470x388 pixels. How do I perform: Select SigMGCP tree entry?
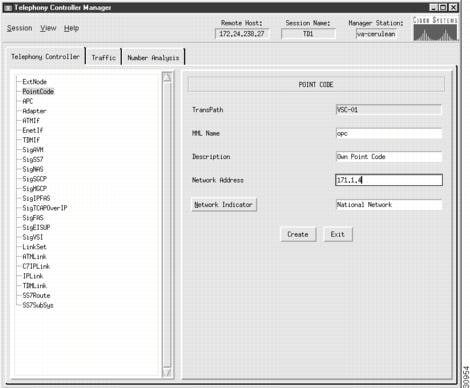coord(34,188)
